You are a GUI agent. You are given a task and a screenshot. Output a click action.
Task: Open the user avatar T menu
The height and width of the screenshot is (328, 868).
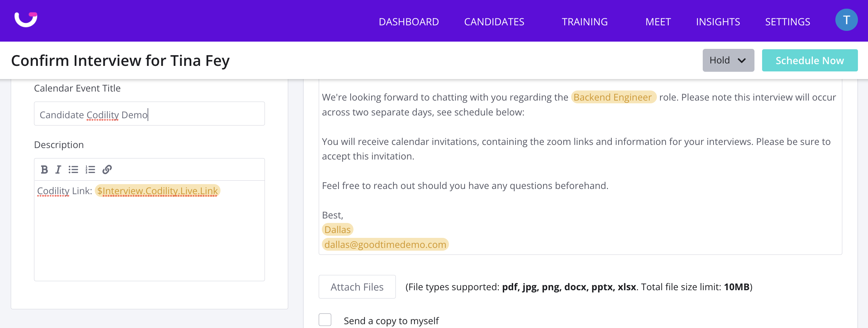point(846,20)
